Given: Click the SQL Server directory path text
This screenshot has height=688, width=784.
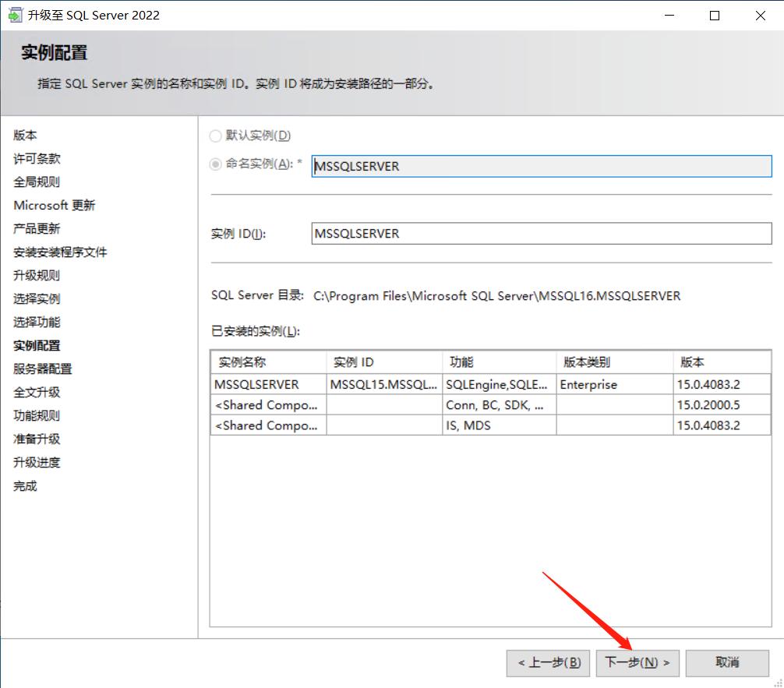Looking at the screenshot, I should [496, 296].
